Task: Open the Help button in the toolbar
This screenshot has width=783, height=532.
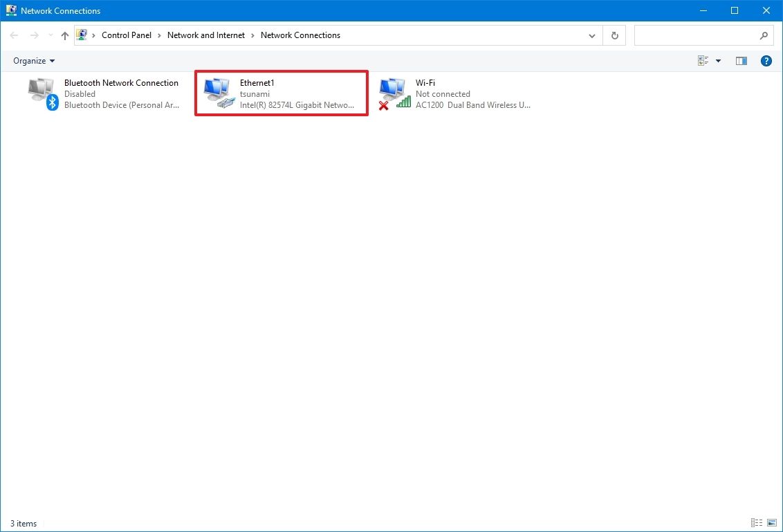Action: click(x=766, y=60)
